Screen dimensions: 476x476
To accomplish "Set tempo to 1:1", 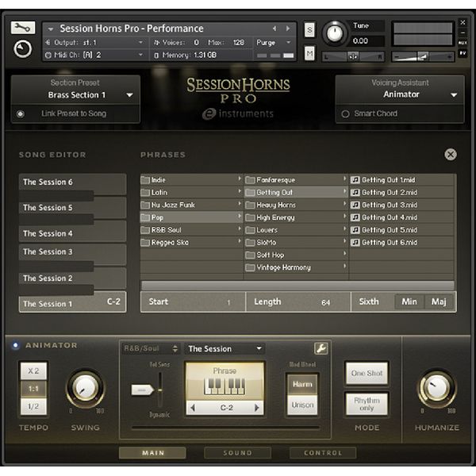I will (33, 389).
